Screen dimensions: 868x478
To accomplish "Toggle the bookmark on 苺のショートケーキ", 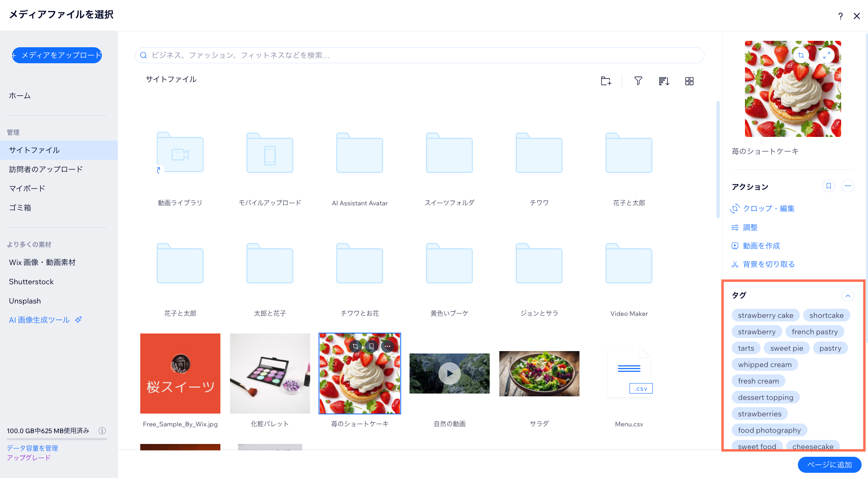I will coord(371,346).
